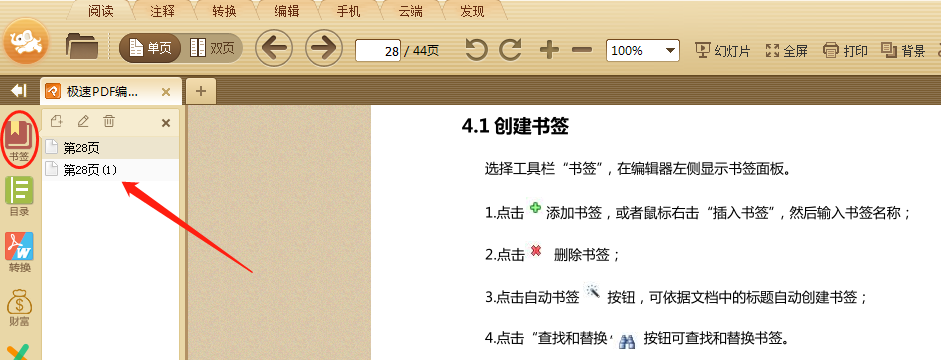Image resolution: width=941 pixels, height=360 pixels.
Task: Close the bookmarks panel
Action: [x=166, y=123]
